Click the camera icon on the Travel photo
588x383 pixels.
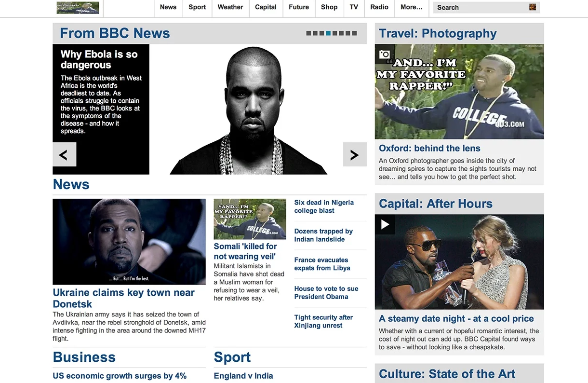coord(385,54)
